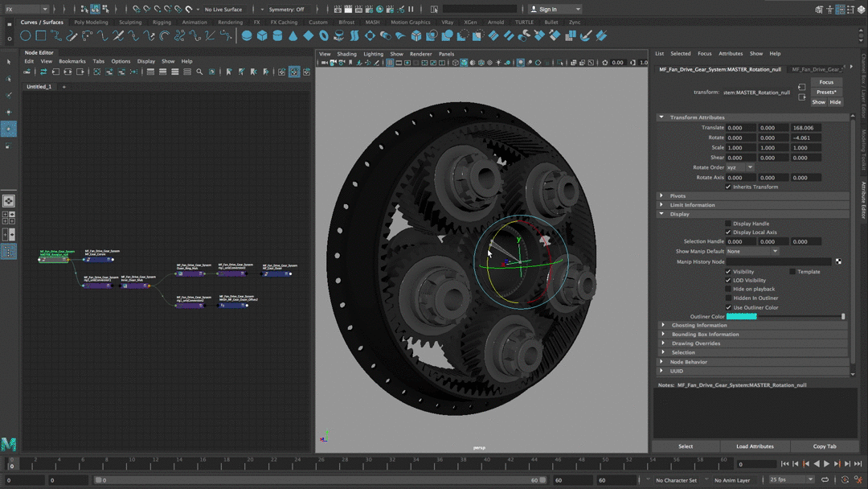Viewport: 868px width, 489px height.
Task: Click the wireframe cube icon in viewport toolbar
Action: click(x=456, y=63)
